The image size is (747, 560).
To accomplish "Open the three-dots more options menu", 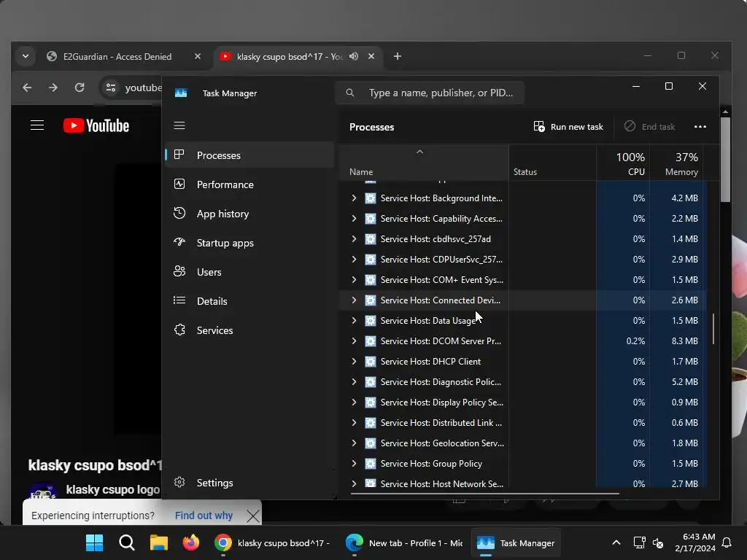I will [700, 127].
